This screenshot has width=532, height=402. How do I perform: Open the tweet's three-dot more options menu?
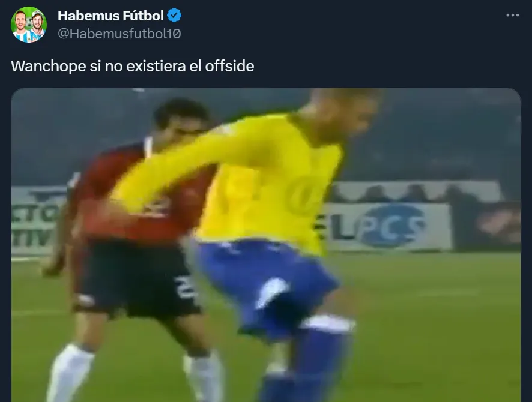[x=512, y=15]
